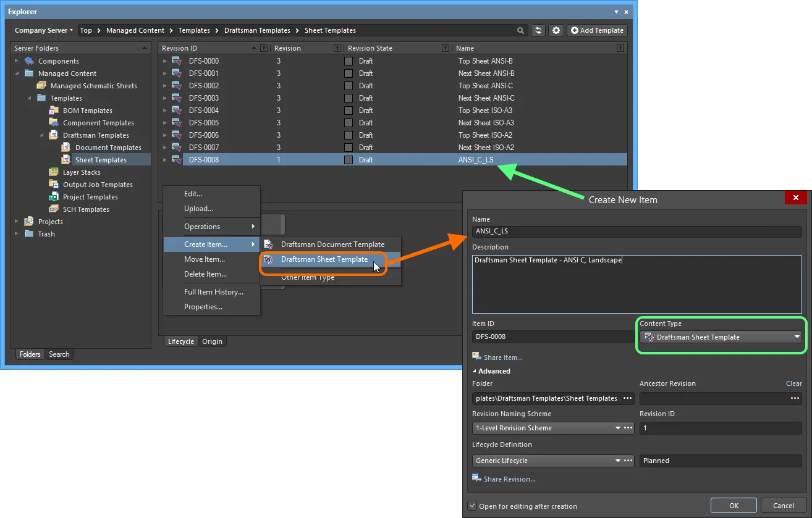
Task: Clear the Ancestor Revision field
Action: click(793, 383)
